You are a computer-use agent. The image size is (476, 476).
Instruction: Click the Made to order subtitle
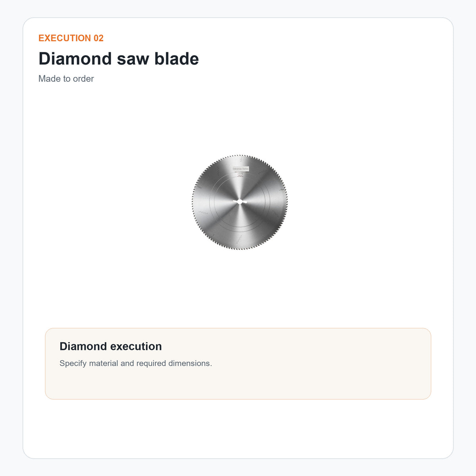[x=66, y=79]
